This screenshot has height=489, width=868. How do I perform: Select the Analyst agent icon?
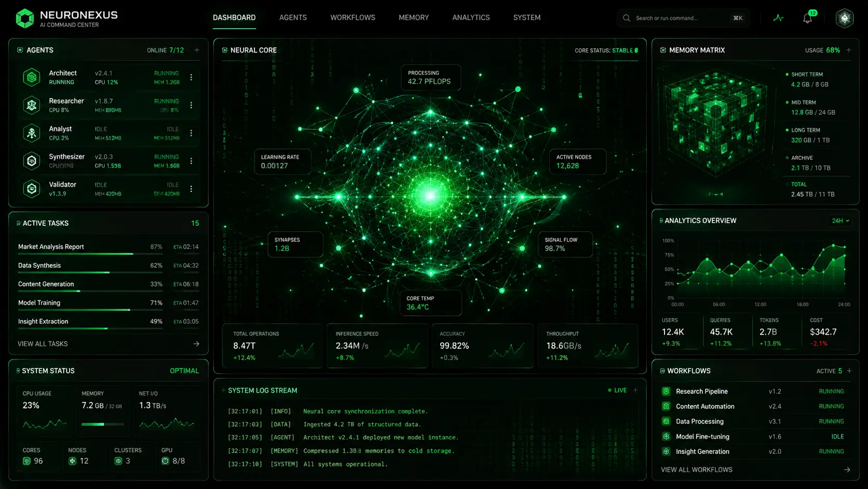(32, 133)
